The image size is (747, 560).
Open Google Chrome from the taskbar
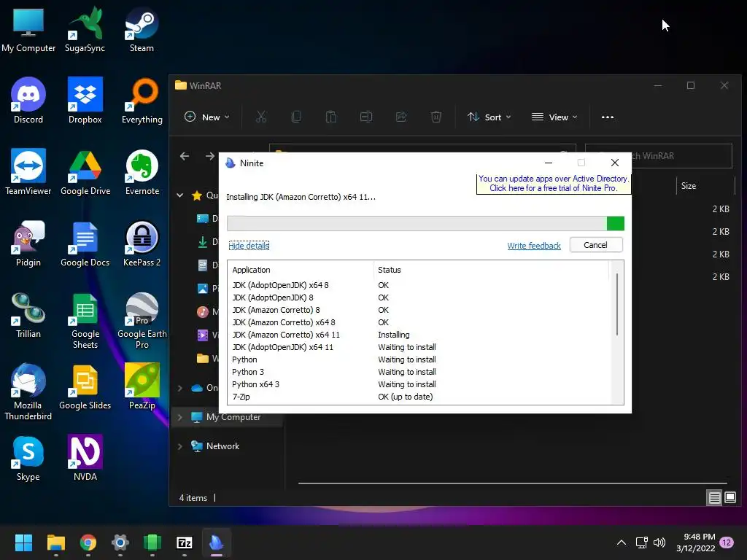[88, 542]
